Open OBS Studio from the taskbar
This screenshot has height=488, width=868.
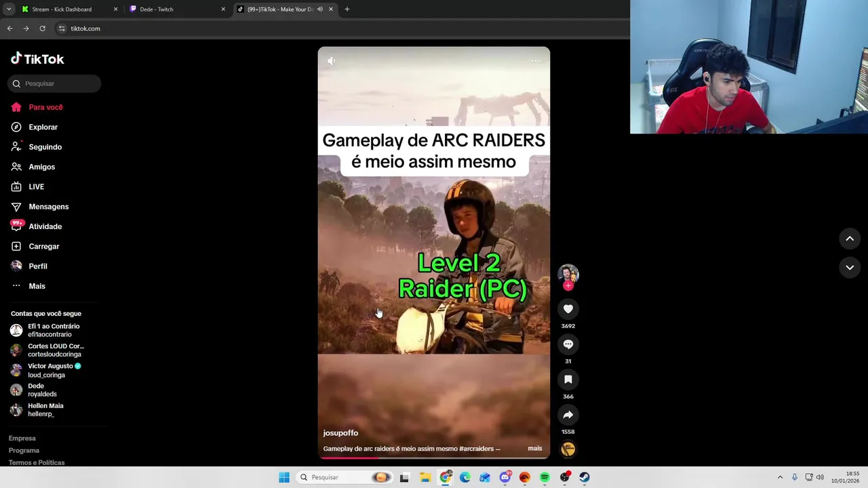click(564, 477)
